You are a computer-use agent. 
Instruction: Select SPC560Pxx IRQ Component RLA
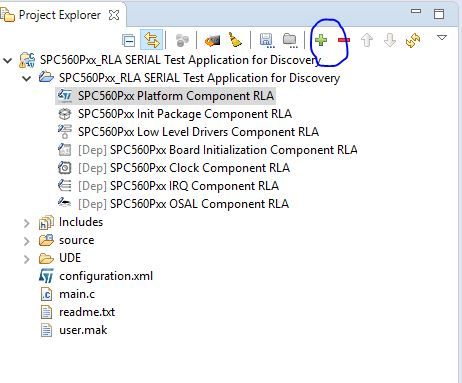tap(178, 186)
